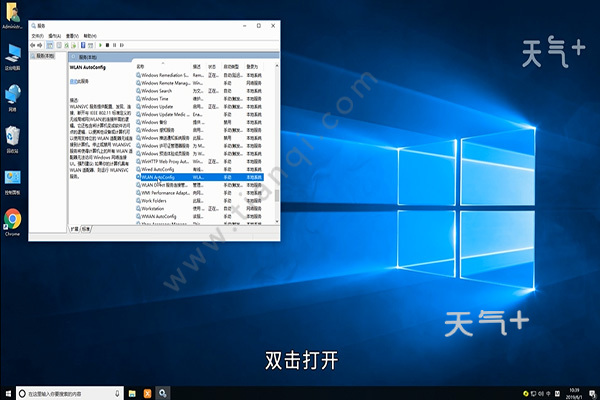
Task: Select the Network globe desktop icon
Action: coord(13,98)
